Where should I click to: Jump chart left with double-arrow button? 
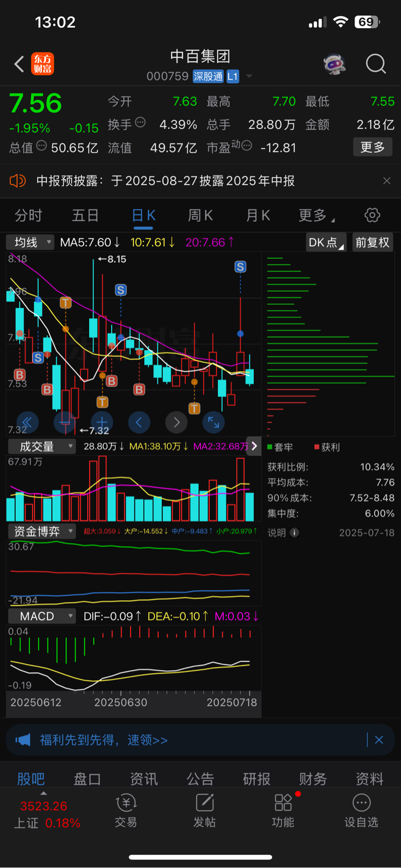pyautogui.click(x=27, y=422)
